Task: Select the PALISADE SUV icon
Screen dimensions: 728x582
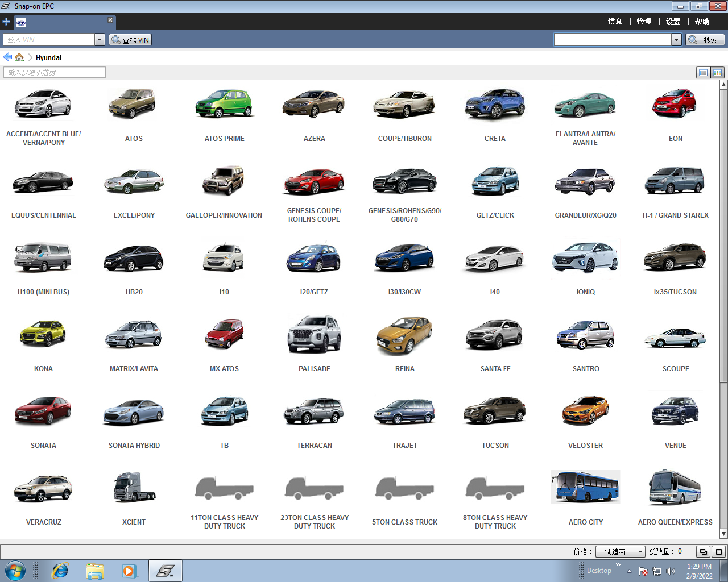Action: 314,335
